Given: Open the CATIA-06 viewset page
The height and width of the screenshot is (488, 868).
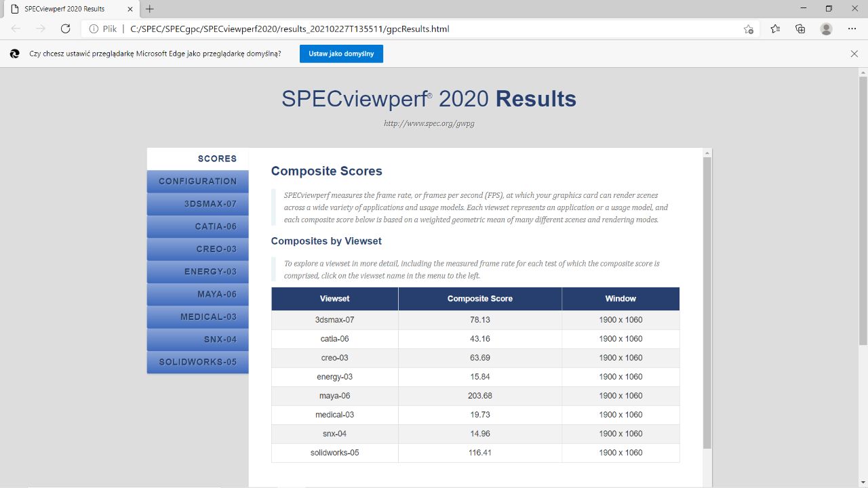Looking at the screenshot, I should coord(197,226).
